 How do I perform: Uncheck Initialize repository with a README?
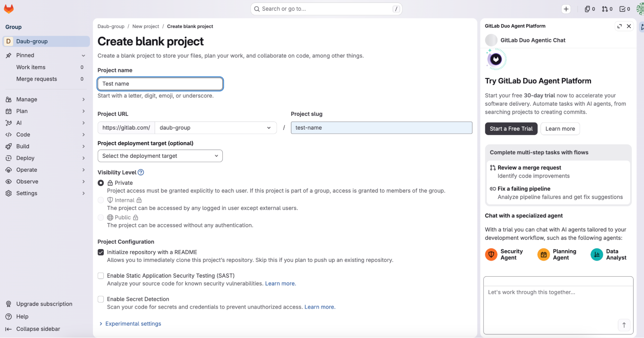tap(101, 252)
